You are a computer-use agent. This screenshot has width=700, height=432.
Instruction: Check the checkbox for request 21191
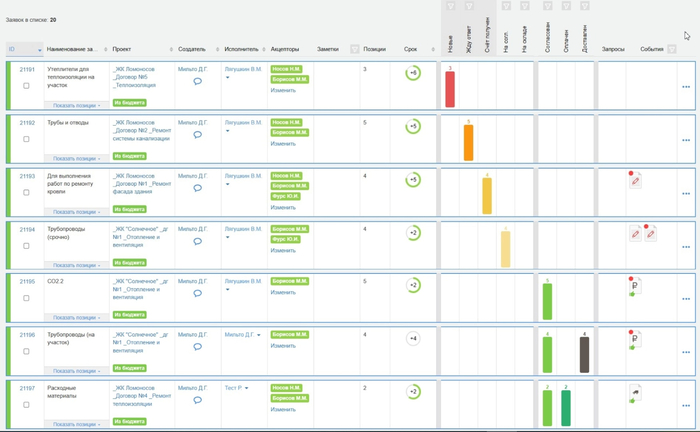point(27,86)
